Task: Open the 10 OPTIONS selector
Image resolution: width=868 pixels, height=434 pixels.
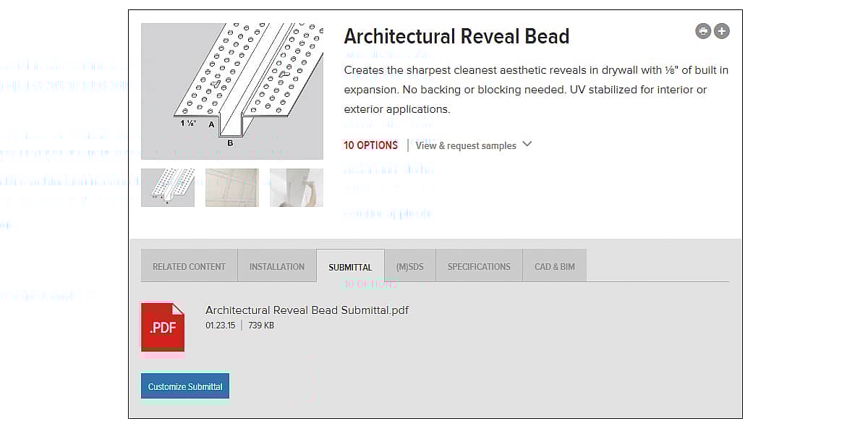Action: [370, 145]
